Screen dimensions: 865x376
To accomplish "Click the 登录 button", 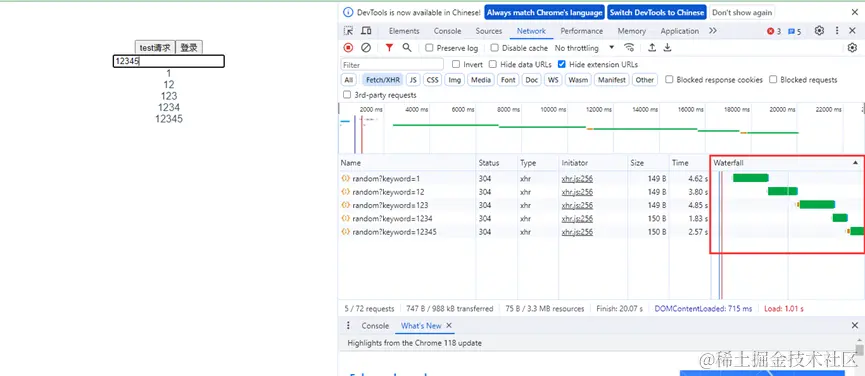I will coord(189,48).
